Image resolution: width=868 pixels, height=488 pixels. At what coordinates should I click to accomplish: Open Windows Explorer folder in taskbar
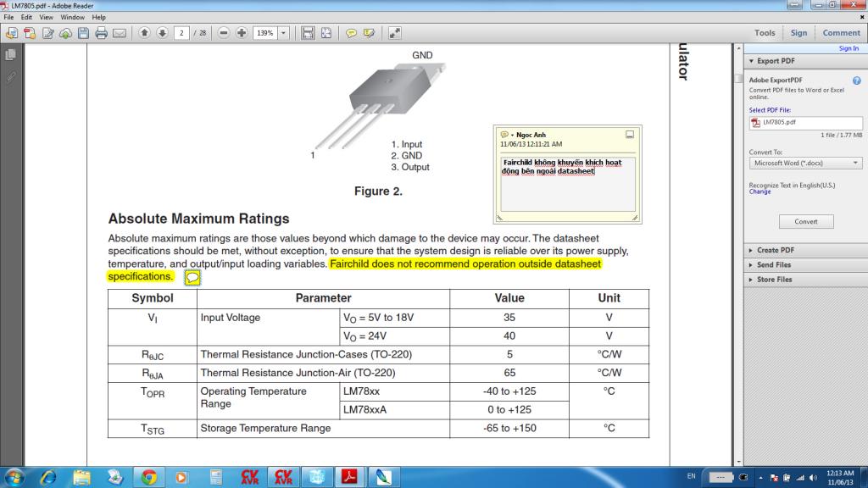coord(82,477)
